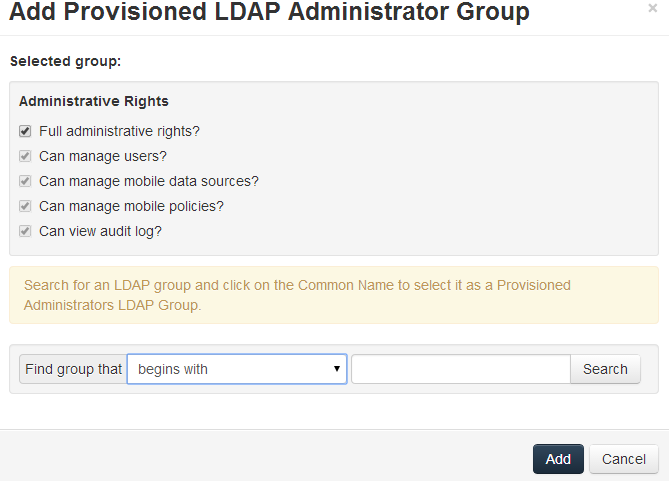The height and width of the screenshot is (481, 669).
Task: Open the 'begins with' match type dropdown
Action: [x=236, y=369]
